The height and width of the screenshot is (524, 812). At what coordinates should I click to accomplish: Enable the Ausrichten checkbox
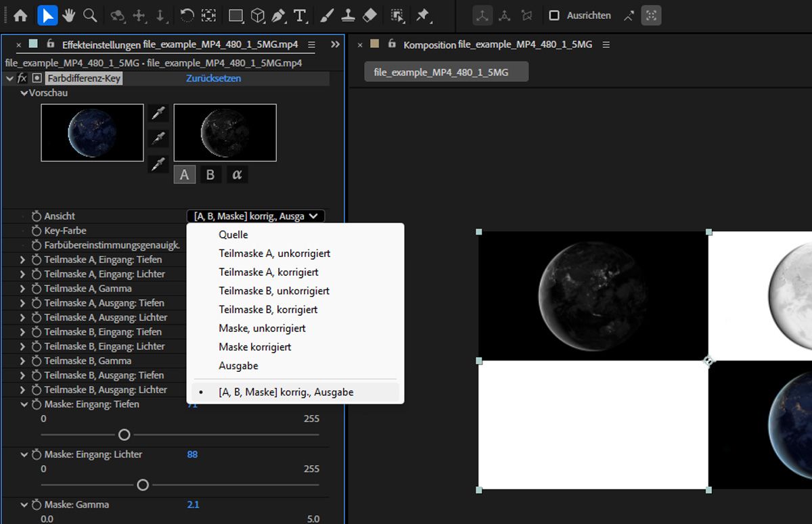[554, 15]
